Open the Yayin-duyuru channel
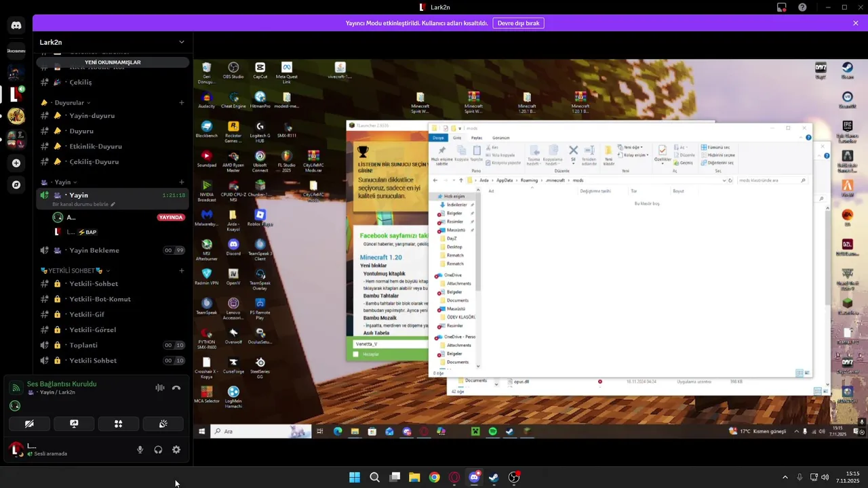Screen dimensions: 868x488 (113, 115)
